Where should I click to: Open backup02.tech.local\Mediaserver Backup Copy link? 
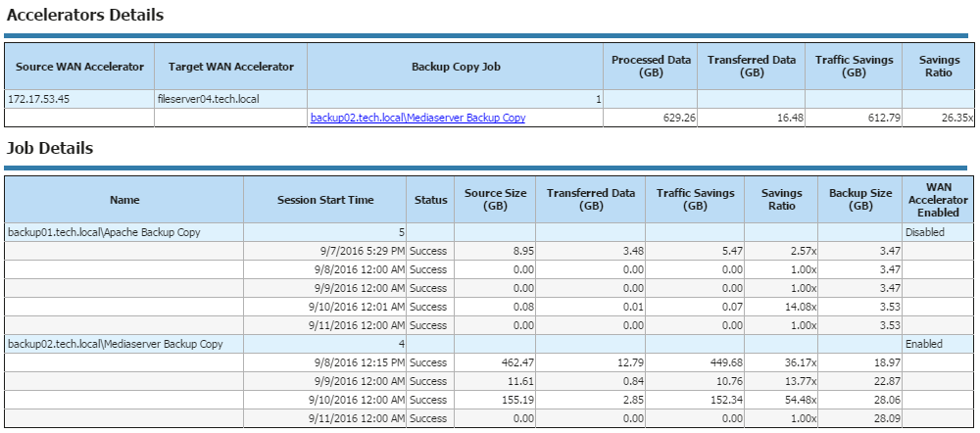(417, 118)
